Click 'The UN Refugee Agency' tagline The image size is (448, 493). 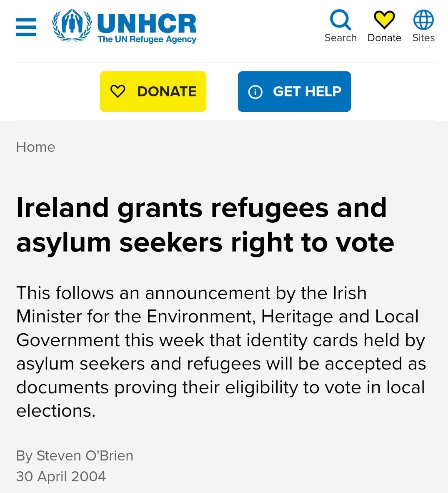tap(147, 40)
